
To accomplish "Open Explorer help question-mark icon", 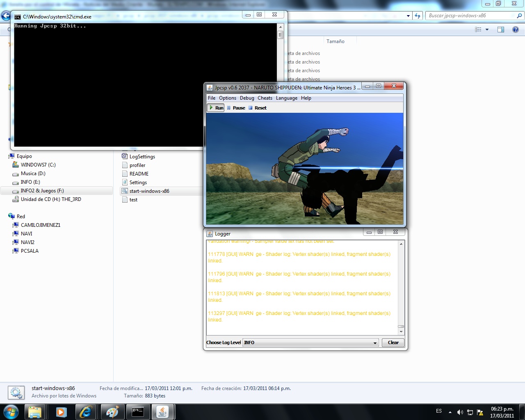I will (x=516, y=30).
